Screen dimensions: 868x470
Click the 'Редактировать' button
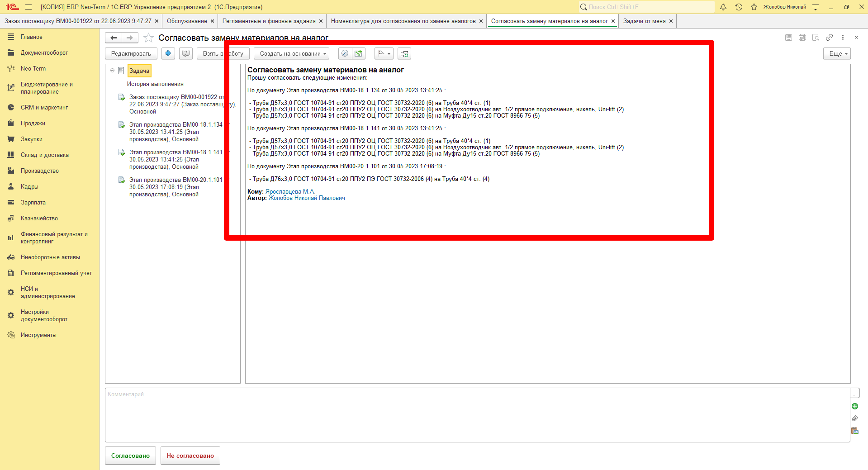(x=131, y=53)
